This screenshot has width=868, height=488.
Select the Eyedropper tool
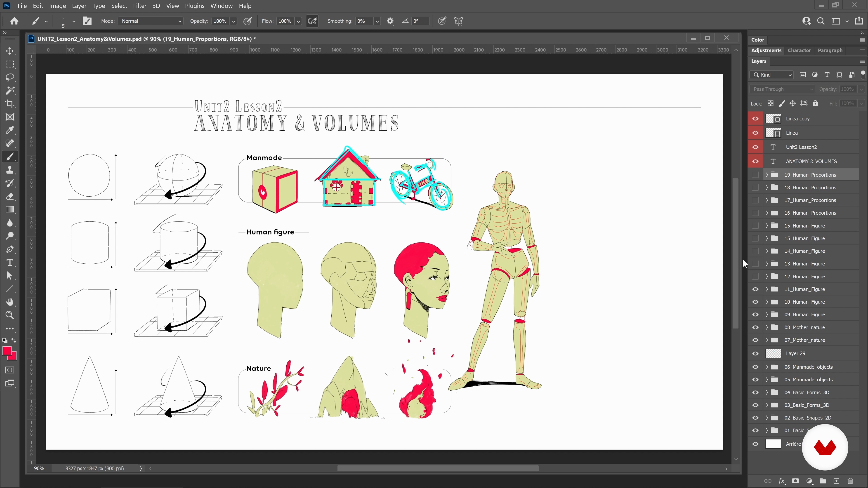10,130
